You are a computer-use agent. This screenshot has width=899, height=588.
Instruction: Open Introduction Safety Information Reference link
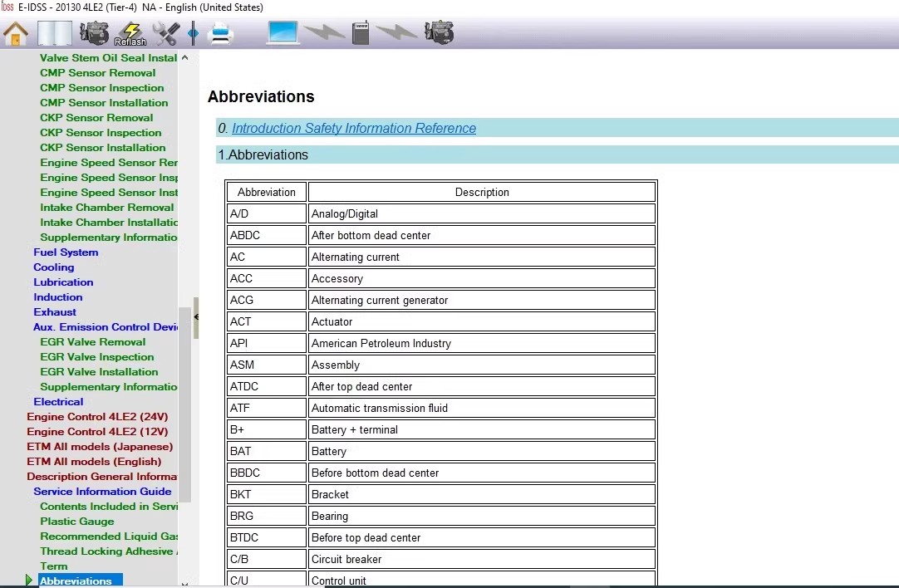click(x=354, y=129)
